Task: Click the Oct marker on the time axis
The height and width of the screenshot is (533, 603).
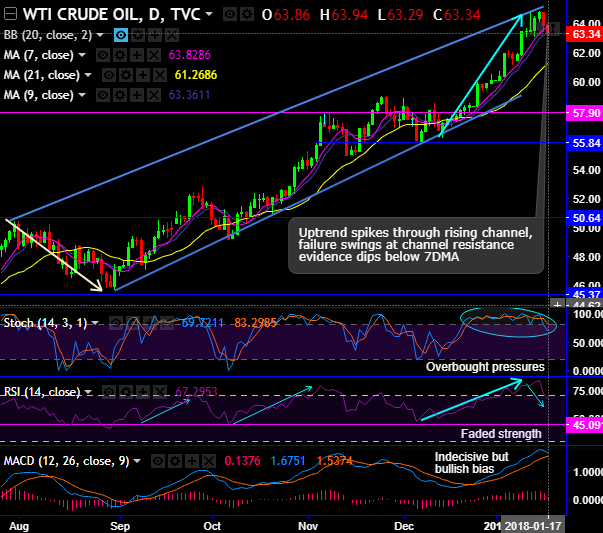Action: 212,526
